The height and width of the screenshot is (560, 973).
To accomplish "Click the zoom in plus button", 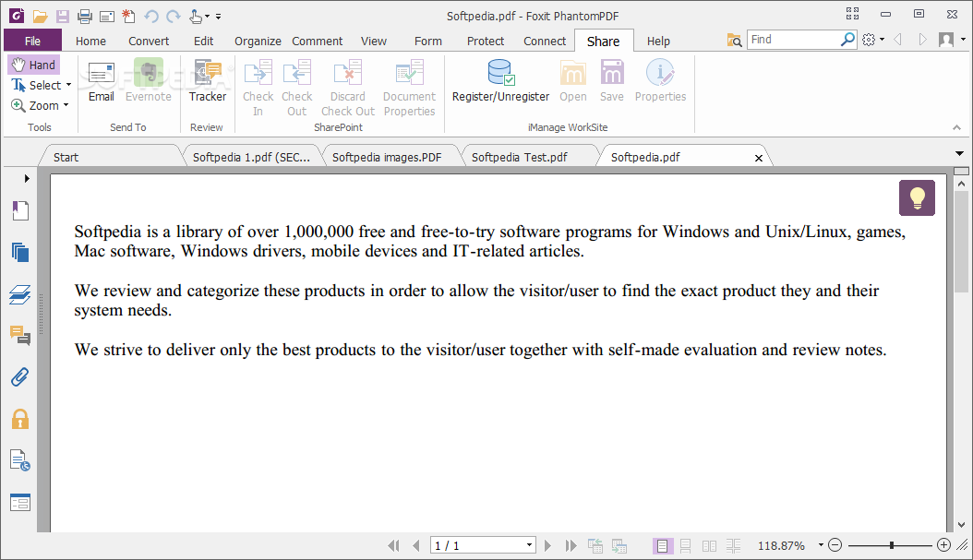I will coord(943,545).
